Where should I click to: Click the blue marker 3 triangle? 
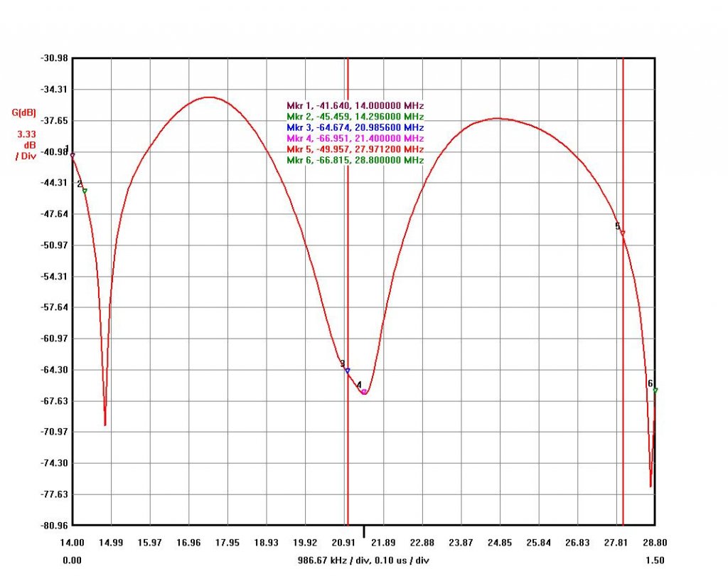[348, 371]
